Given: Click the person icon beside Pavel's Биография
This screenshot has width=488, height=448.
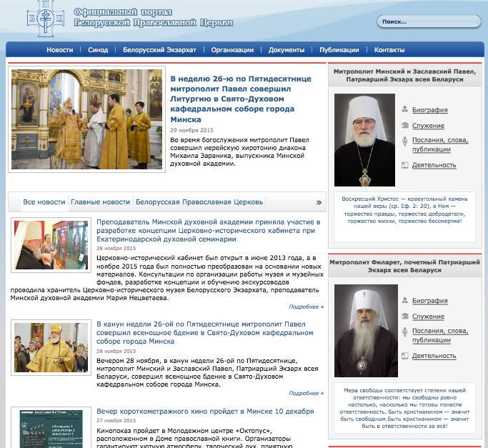Looking at the screenshot, I should pyautogui.click(x=405, y=109).
